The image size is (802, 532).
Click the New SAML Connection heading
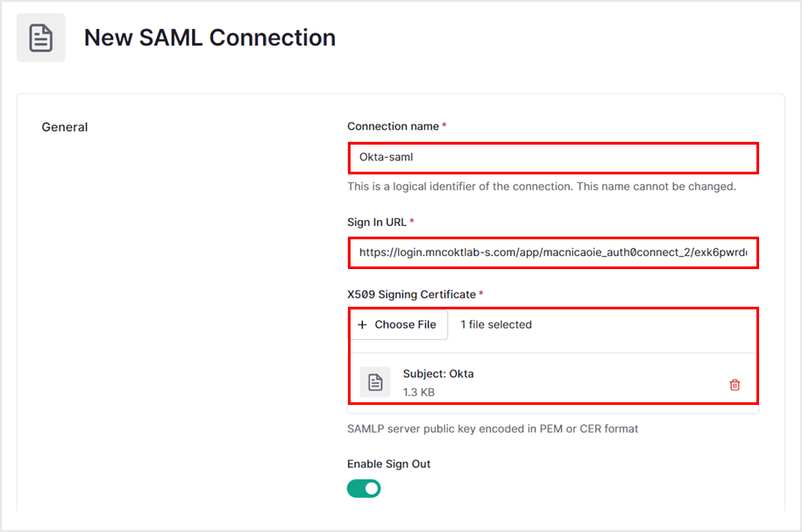209,38
